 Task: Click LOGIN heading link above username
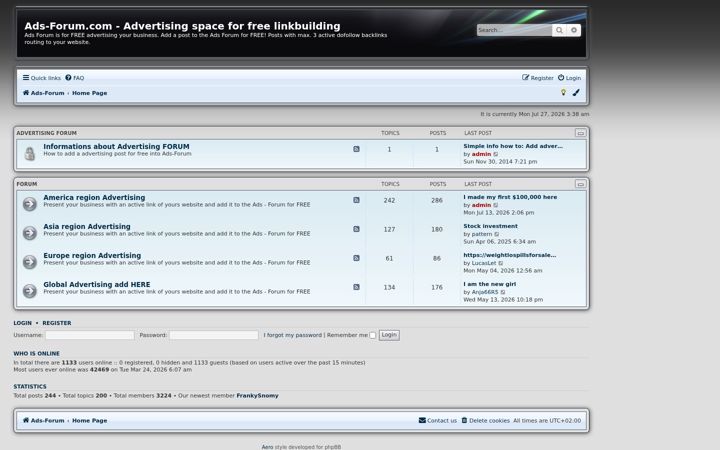tap(22, 323)
